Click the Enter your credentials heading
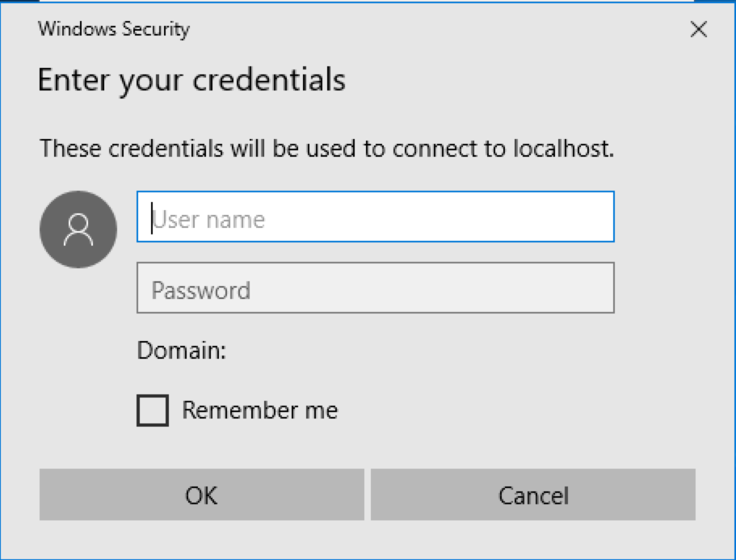 [x=191, y=80]
